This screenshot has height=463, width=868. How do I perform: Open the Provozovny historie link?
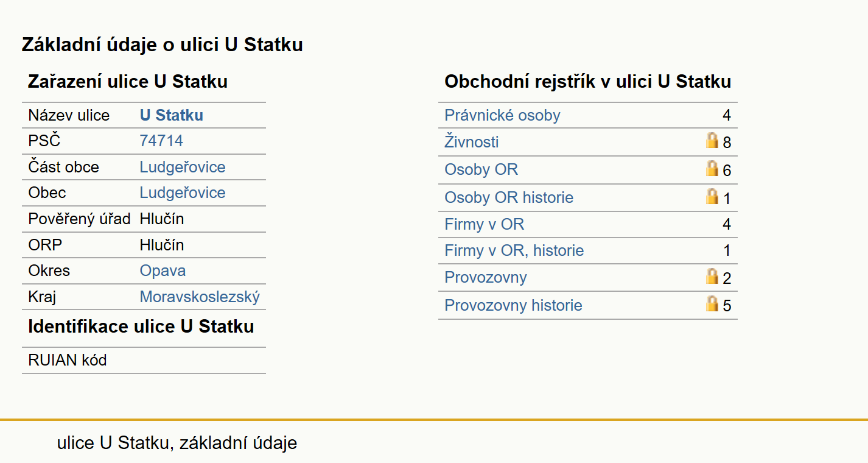click(513, 305)
